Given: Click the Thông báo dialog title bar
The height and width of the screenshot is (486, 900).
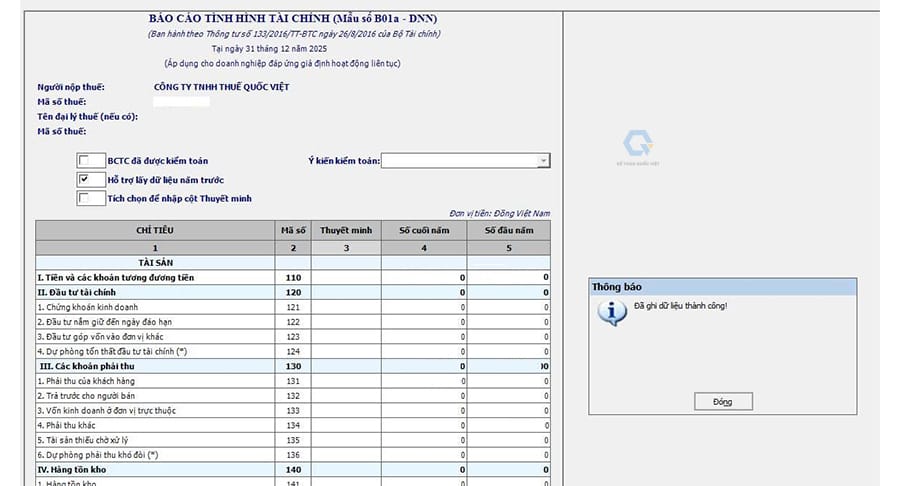Looking at the screenshot, I should tap(722, 287).
